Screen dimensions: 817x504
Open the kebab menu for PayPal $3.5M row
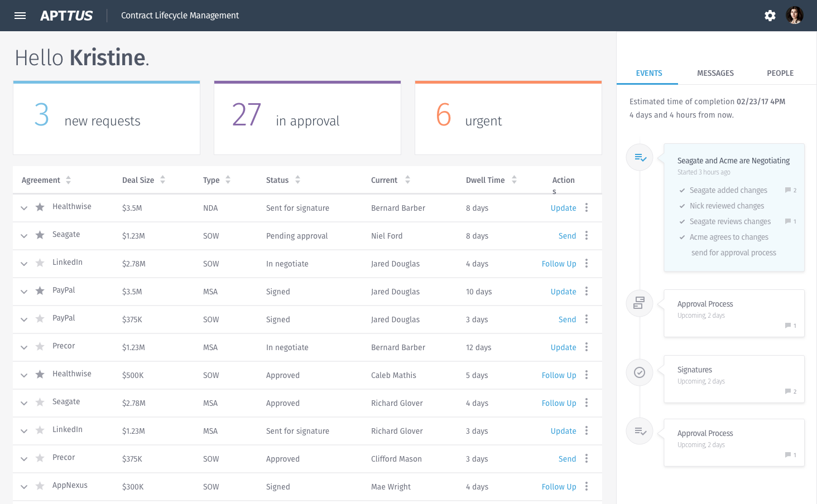click(587, 291)
